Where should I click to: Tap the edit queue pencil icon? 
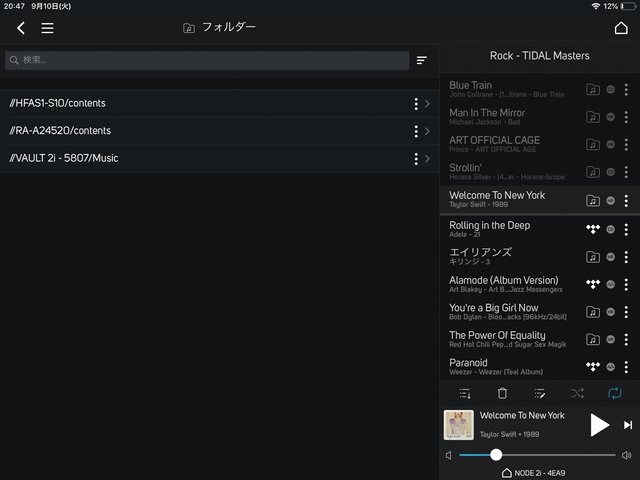point(540,394)
